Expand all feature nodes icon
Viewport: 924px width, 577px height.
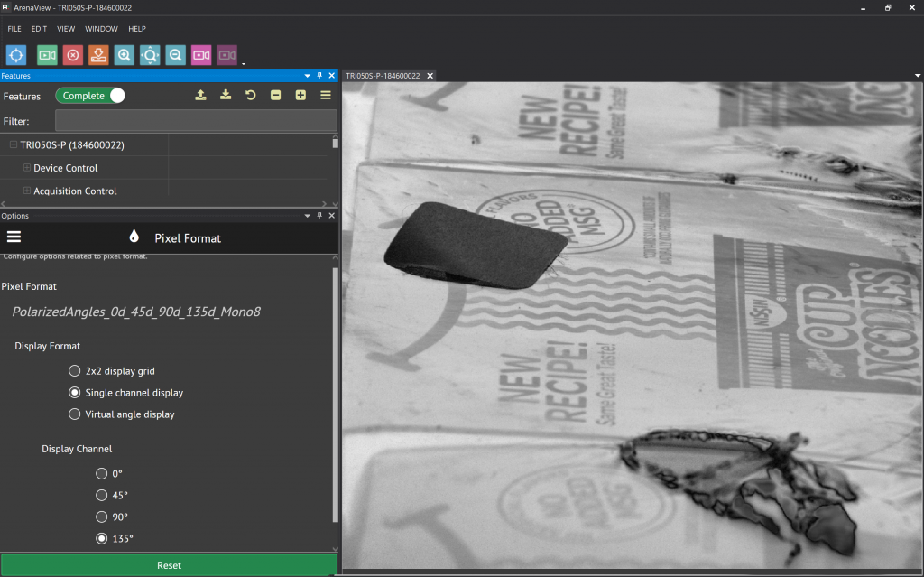click(300, 95)
